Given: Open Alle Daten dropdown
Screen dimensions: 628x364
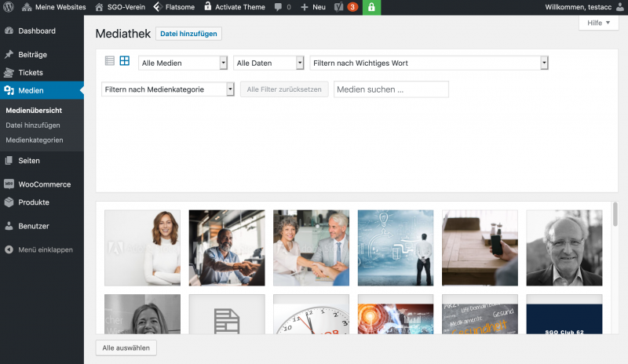Looking at the screenshot, I should (x=268, y=63).
